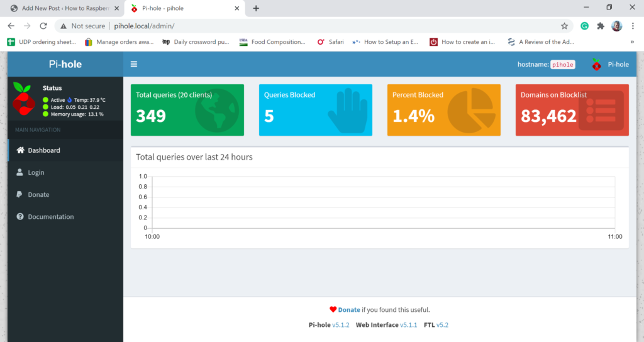Toggle the hamburger sidebar menu
Image resolution: width=644 pixels, height=342 pixels.
(134, 64)
